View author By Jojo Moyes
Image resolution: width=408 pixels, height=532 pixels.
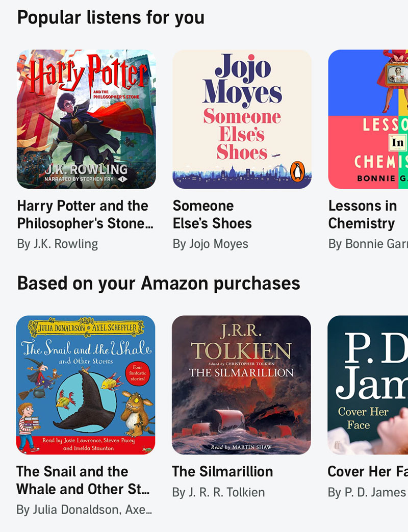pos(210,244)
